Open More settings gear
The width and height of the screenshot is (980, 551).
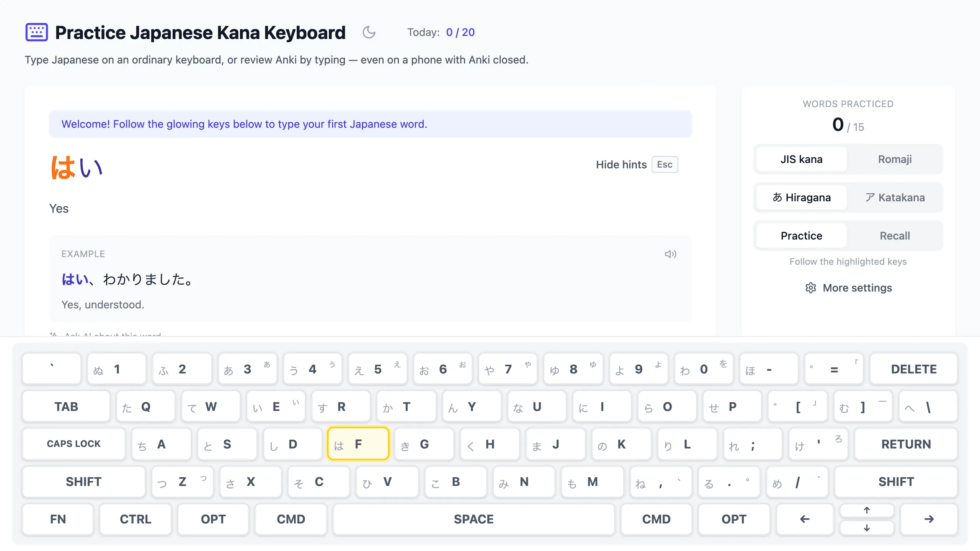point(848,288)
